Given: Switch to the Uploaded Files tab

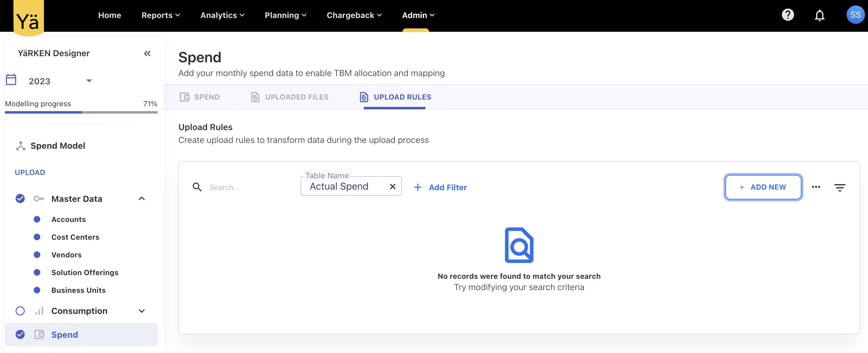Looking at the screenshot, I should pos(290,97).
